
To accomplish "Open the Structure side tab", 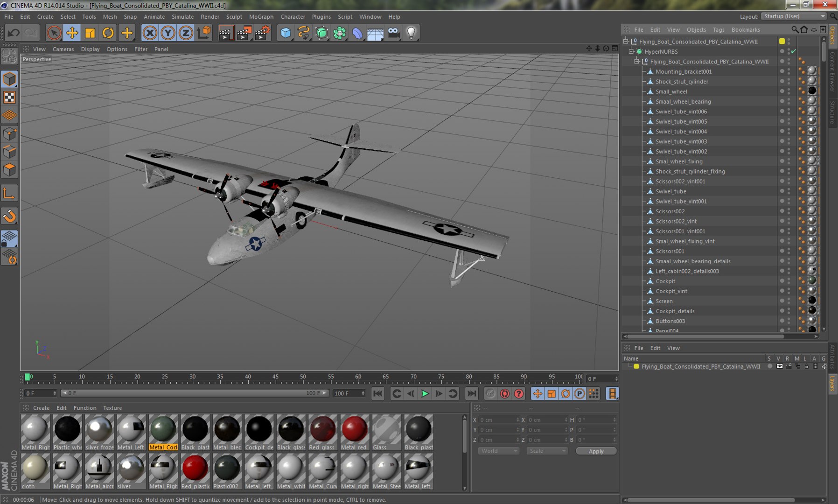I will tap(832, 112).
